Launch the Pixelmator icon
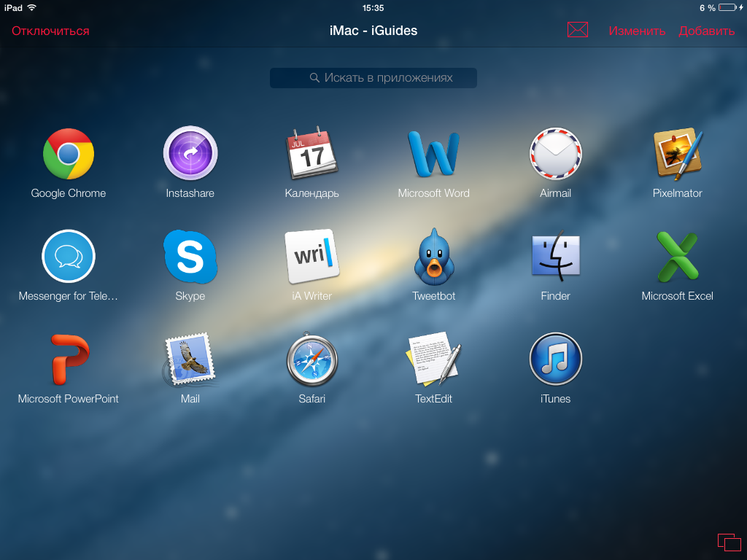This screenshot has height=560, width=747. (678, 153)
